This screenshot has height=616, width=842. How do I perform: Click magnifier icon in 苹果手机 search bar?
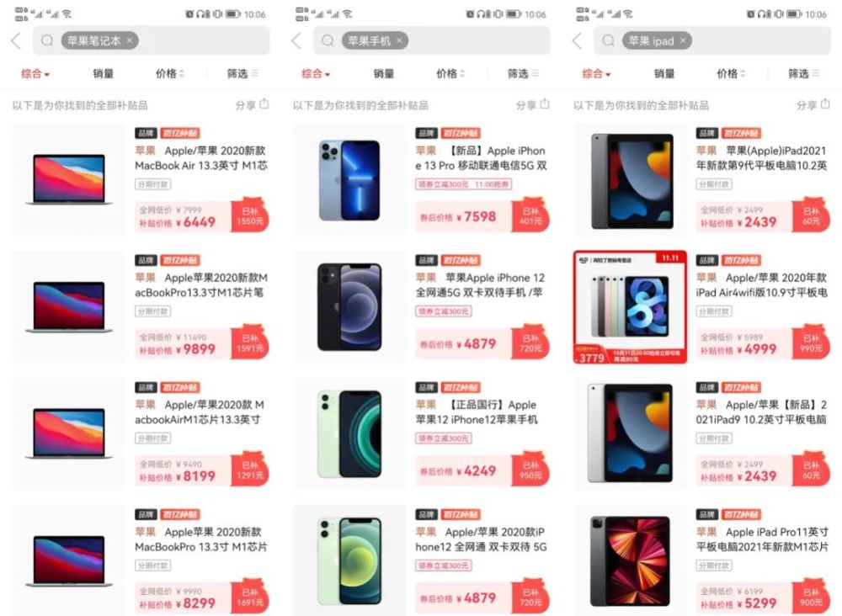(328, 40)
